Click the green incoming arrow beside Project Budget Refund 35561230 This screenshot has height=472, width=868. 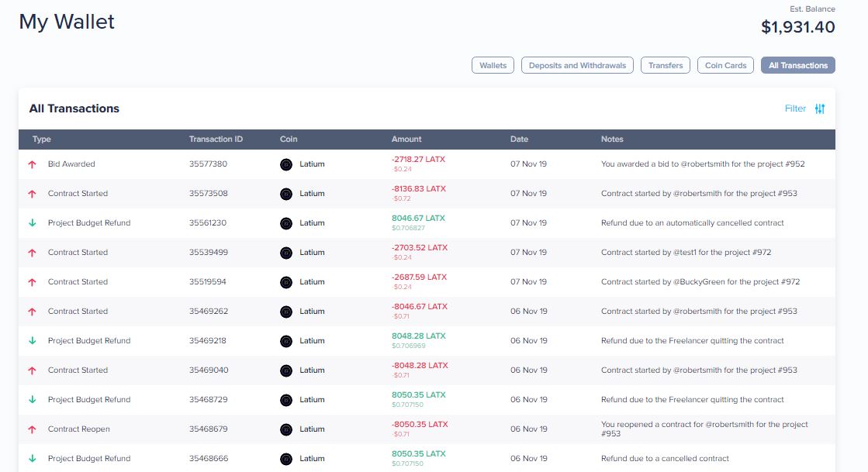coord(32,222)
